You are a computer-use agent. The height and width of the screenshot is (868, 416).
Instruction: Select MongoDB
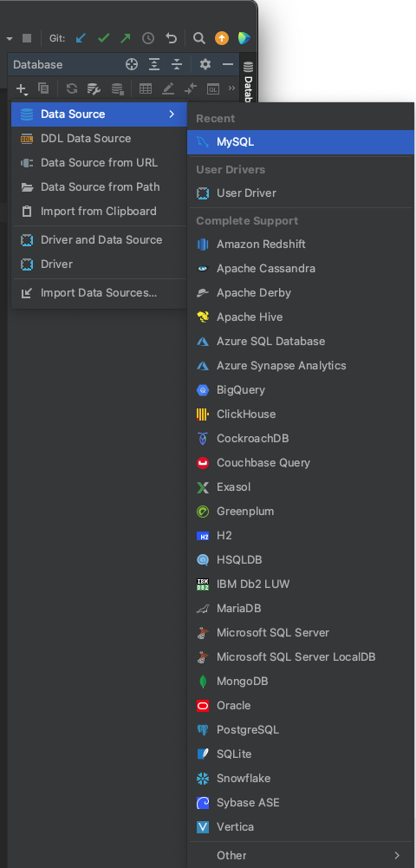point(301,682)
